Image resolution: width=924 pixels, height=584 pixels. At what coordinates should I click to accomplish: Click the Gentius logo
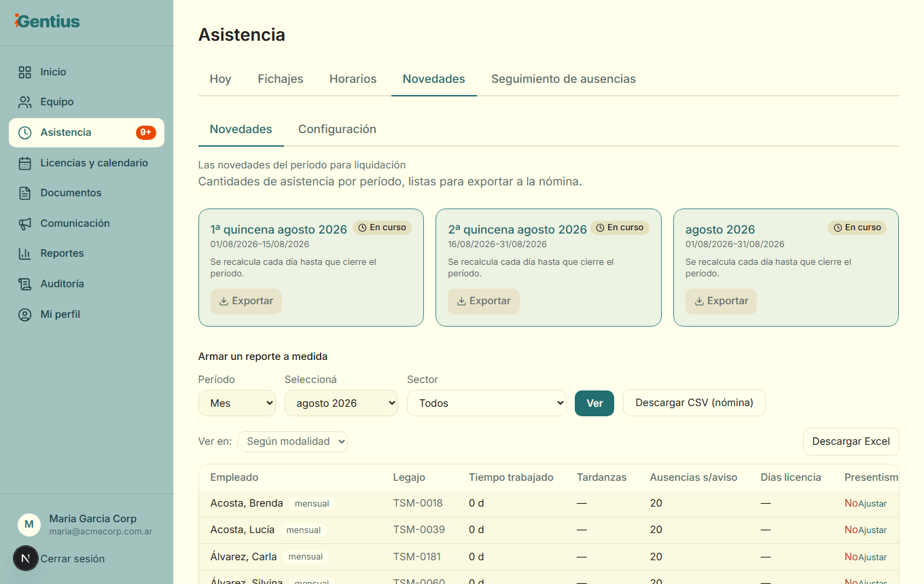[47, 21]
